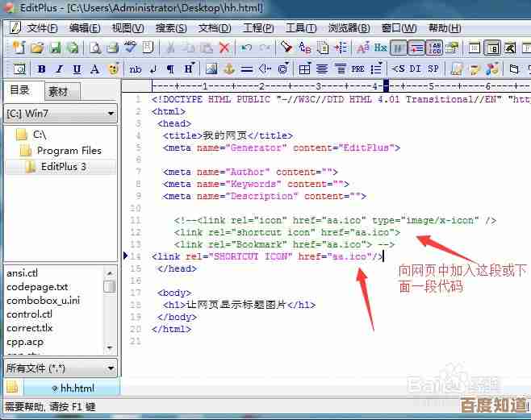531x420 pixels.
Task: Toggle the line number display button
Action: point(434,48)
